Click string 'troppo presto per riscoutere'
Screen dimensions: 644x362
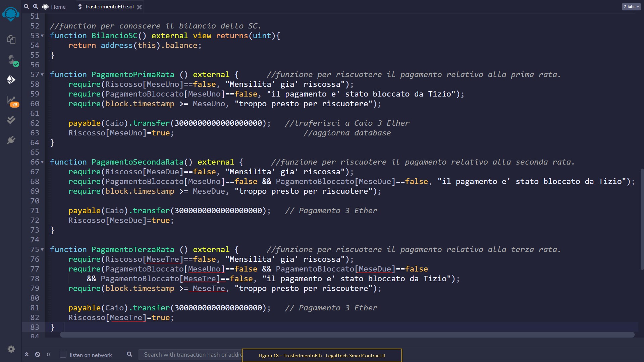(304, 288)
